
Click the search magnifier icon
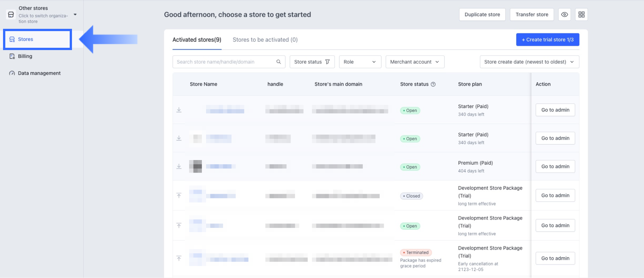pos(278,62)
